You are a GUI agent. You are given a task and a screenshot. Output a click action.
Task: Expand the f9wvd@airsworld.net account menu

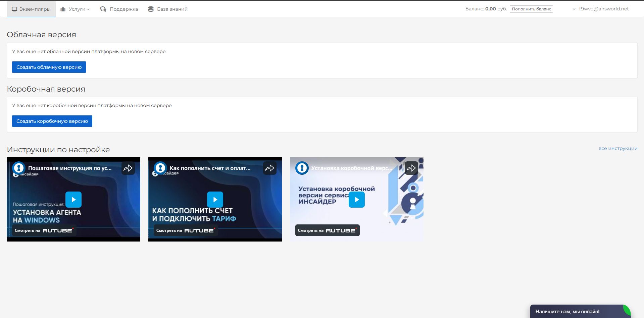point(601,9)
